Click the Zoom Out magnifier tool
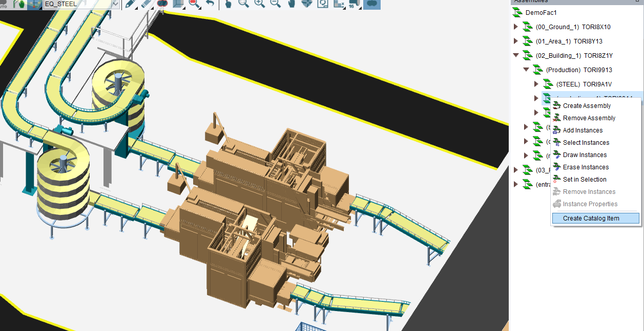This screenshot has width=644, height=331. pos(274,4)
